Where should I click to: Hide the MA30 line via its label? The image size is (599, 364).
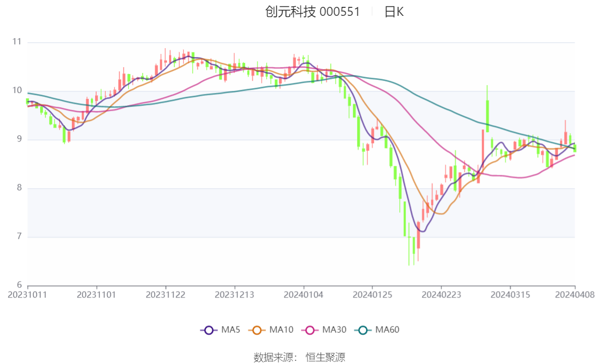334,330
